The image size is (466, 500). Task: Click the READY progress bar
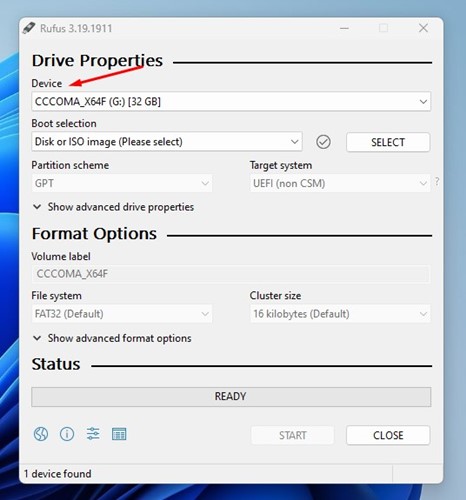(231, 397)
